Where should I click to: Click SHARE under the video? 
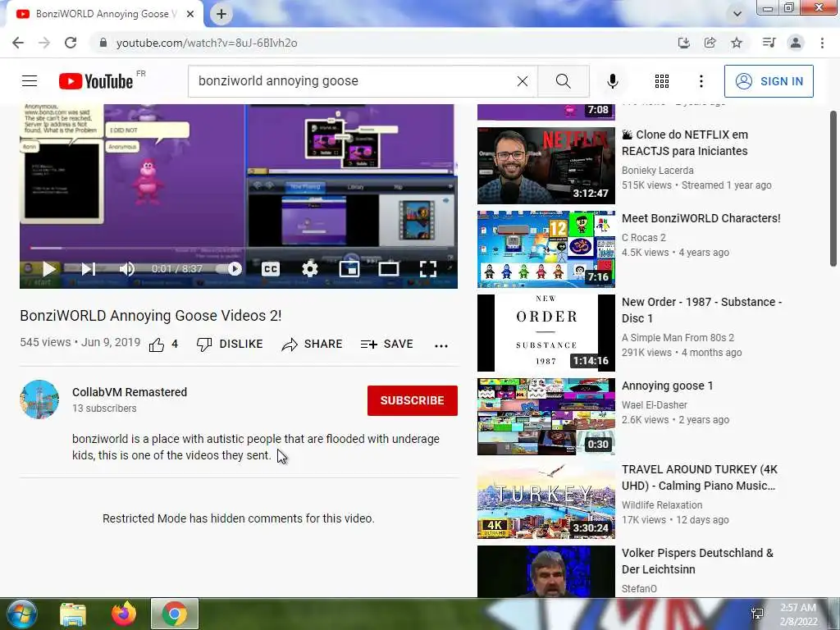point(312,345)
